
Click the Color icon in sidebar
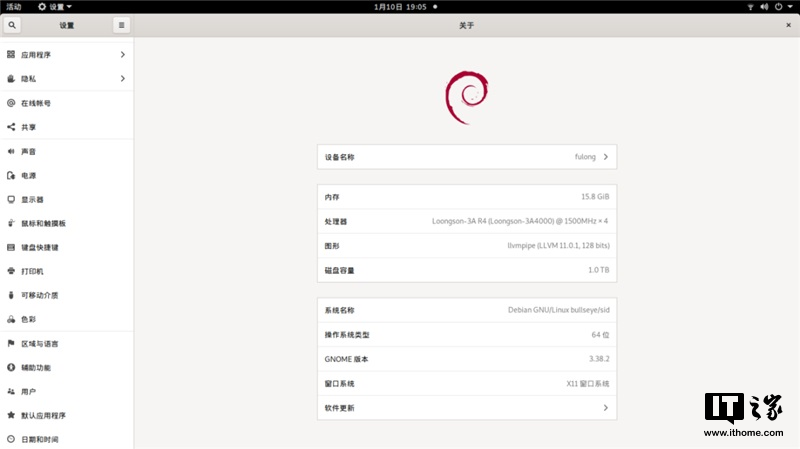[11, 319]
